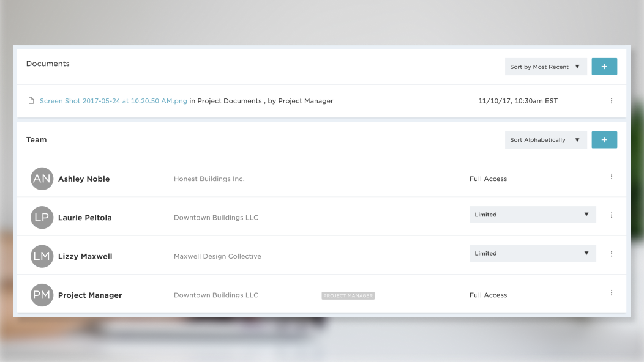Click the LM avatar for Lizzy Maxwell
The height and width of the screenshot is (362, 644).
tap(42, 256)
